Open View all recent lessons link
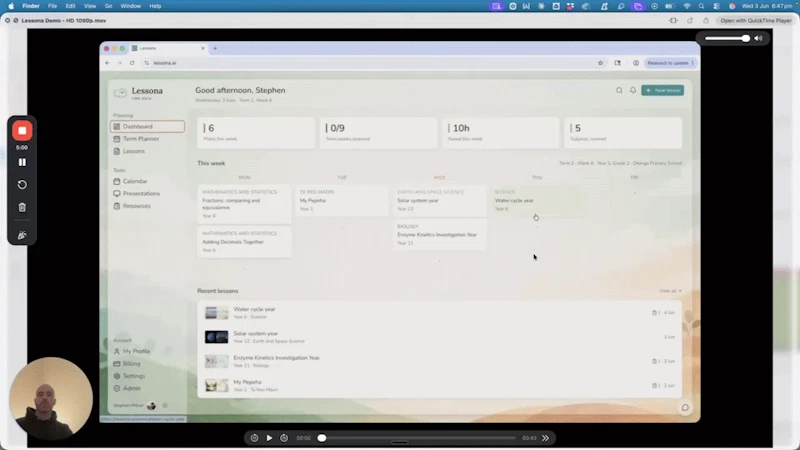The image size is (800, 450). pyautogui.click(x=670, y=291)
